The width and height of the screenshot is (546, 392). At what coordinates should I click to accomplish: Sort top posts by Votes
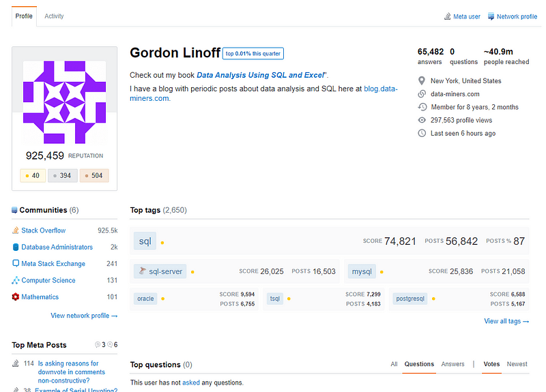[x=491, y=364]
